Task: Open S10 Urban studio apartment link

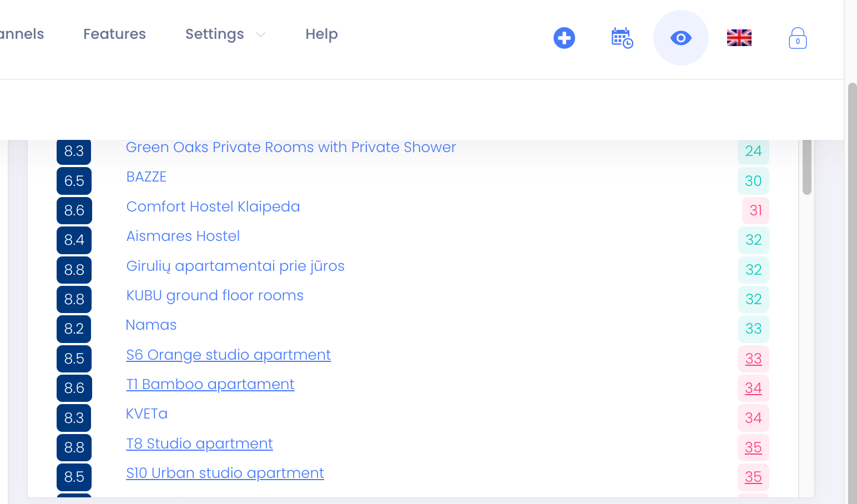Action: pyautogui.click(x=225, y=473)
